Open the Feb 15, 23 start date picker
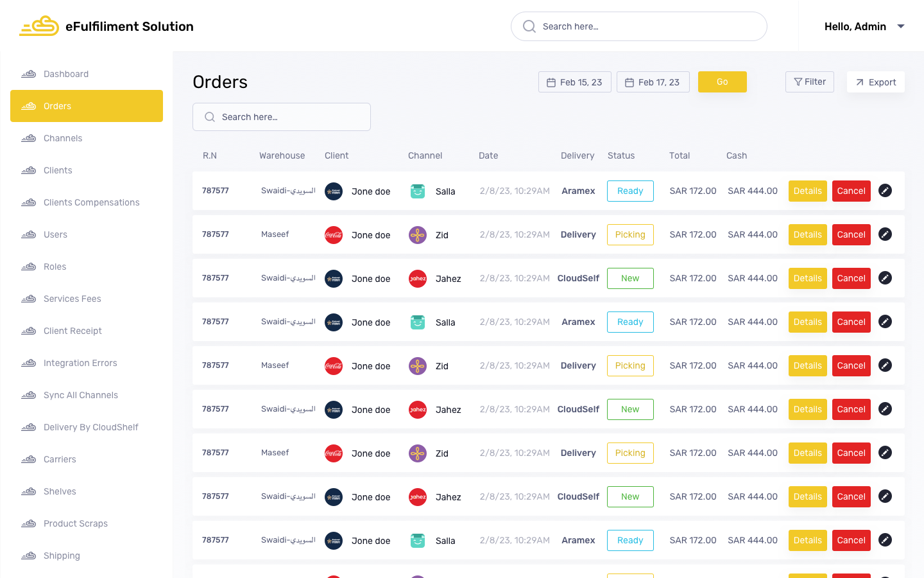Image resolution: width=924 pixels, height=578 pixels. pyautogui.click(x=574, y=82)
